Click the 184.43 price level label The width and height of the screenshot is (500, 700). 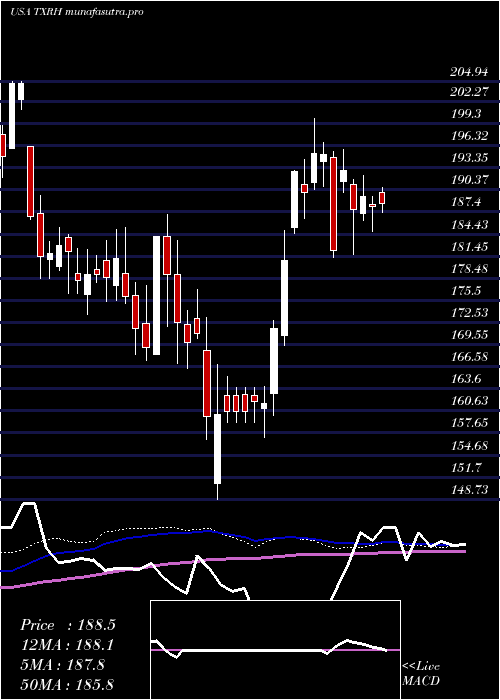tap(468, 225)
